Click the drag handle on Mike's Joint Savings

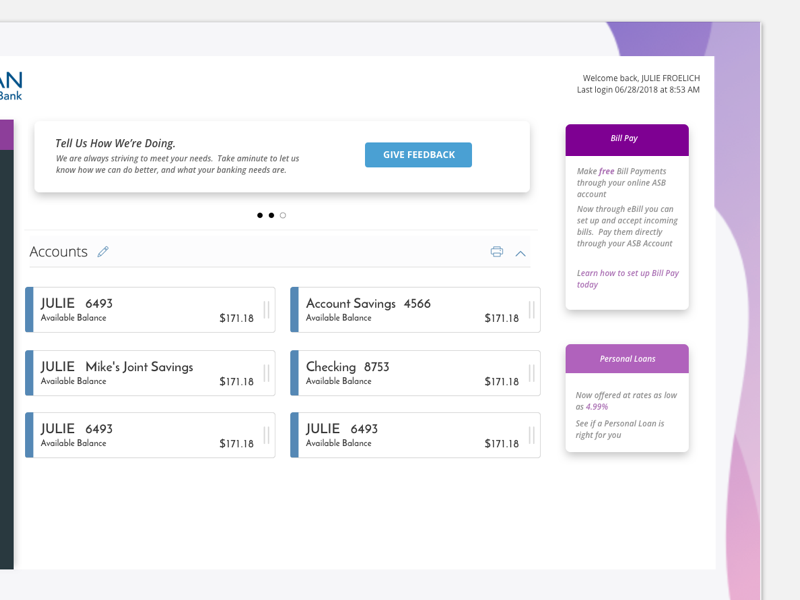pos(267,372)
